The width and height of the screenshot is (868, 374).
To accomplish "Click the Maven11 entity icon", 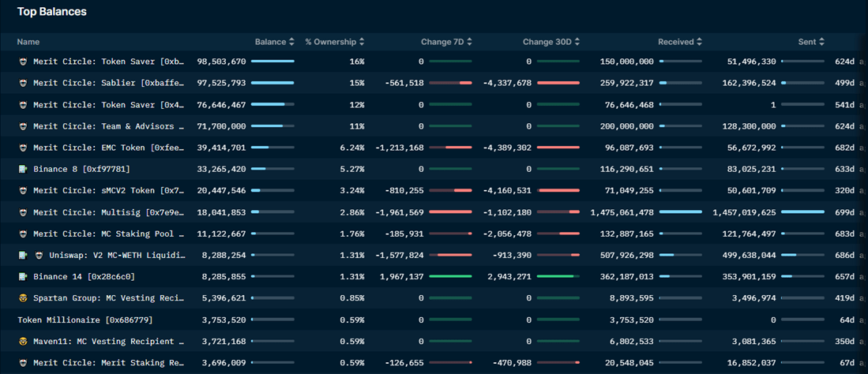I will (23, 341).
